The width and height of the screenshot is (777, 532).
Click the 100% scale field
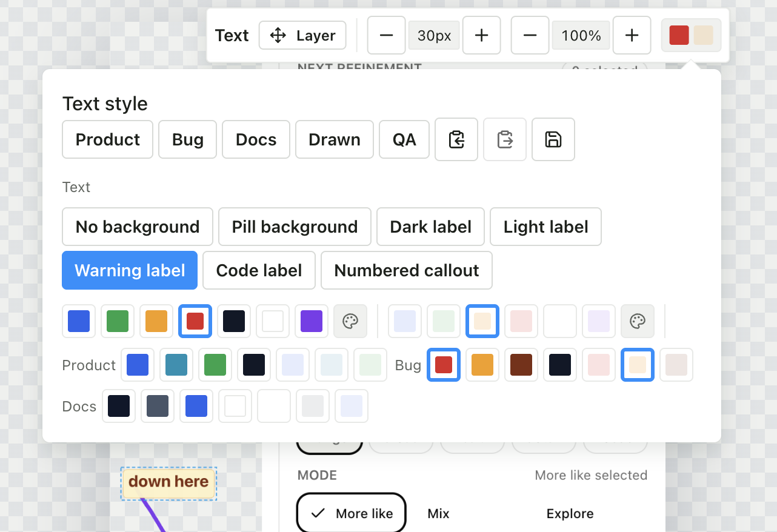[x=581, y=36]
